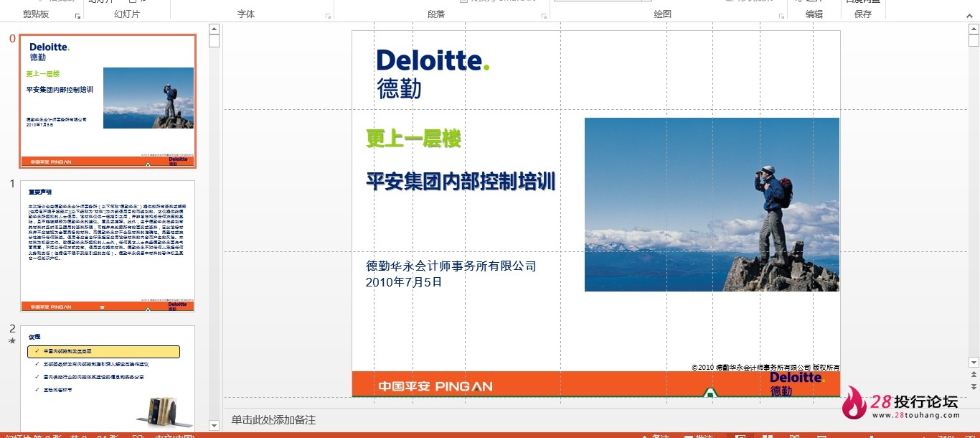
Task: Select the 重要声明 slide thumbnail
Action: (x=108, y=246)
